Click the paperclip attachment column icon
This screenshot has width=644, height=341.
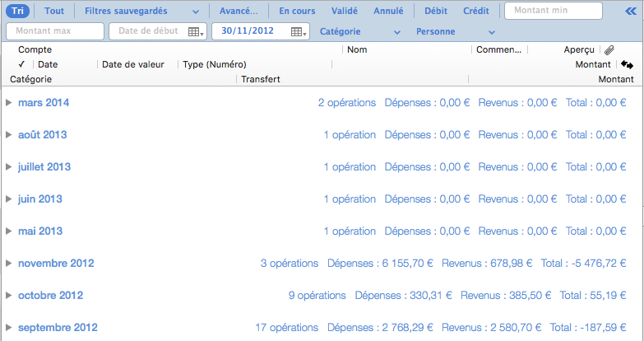coord(609,50)
